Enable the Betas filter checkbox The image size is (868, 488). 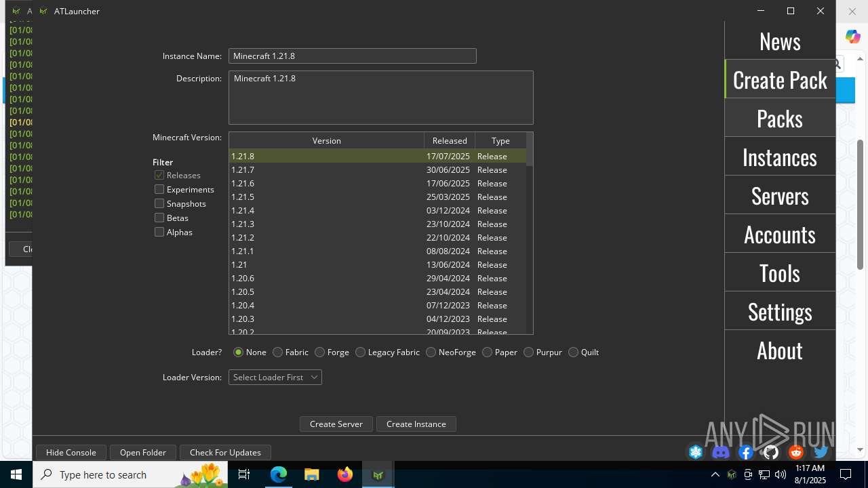click(159, 218)
